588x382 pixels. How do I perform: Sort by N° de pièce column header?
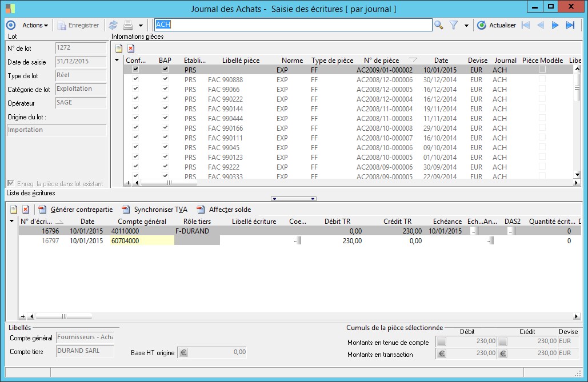pos(381,60)
